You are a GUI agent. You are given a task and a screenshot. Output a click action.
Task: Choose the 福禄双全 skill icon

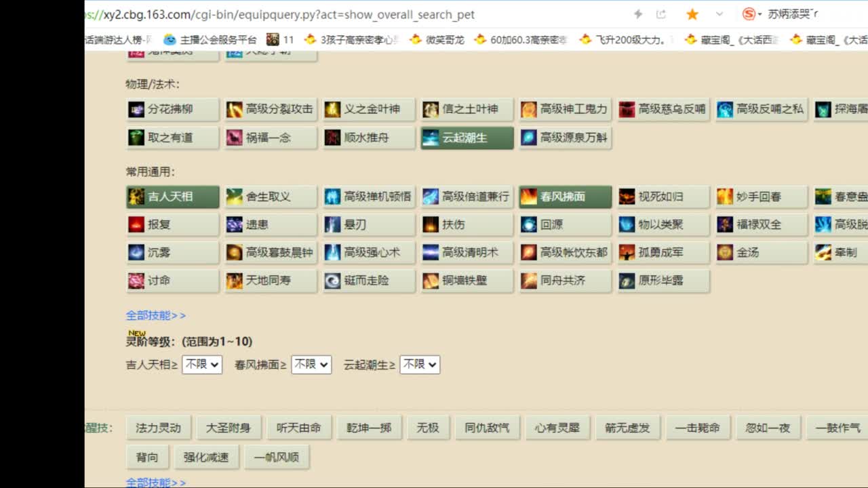point(725,224)
